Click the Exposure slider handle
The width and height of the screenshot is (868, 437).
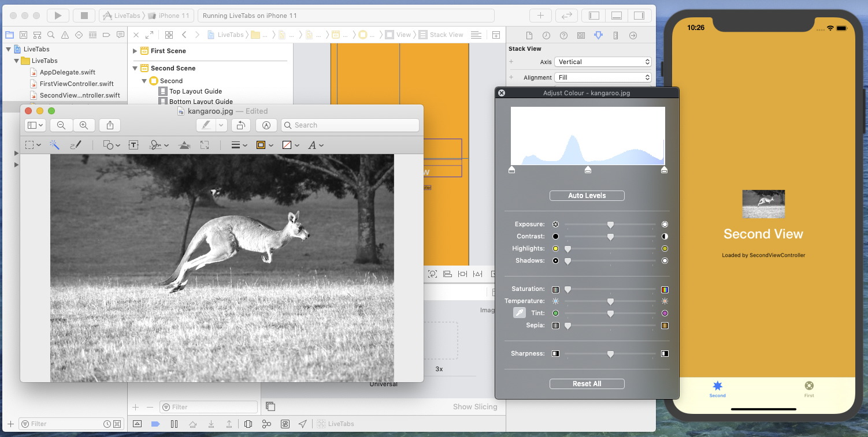coord(610,225)
